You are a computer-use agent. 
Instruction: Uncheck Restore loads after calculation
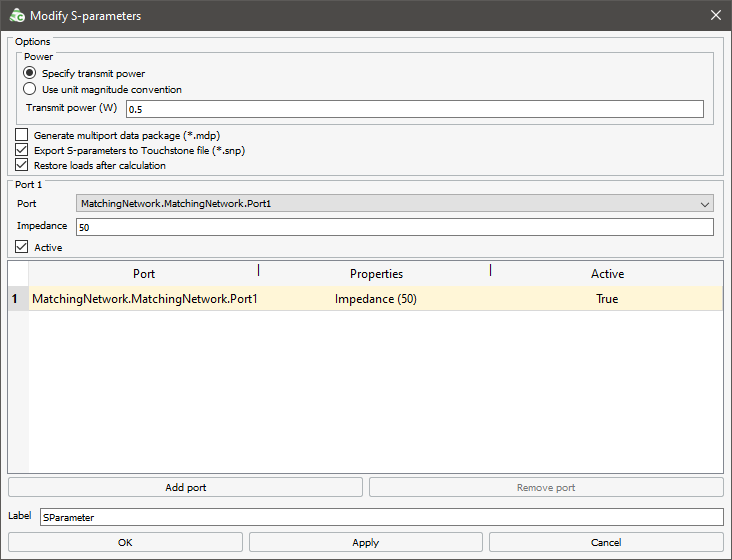pos(21,165)
